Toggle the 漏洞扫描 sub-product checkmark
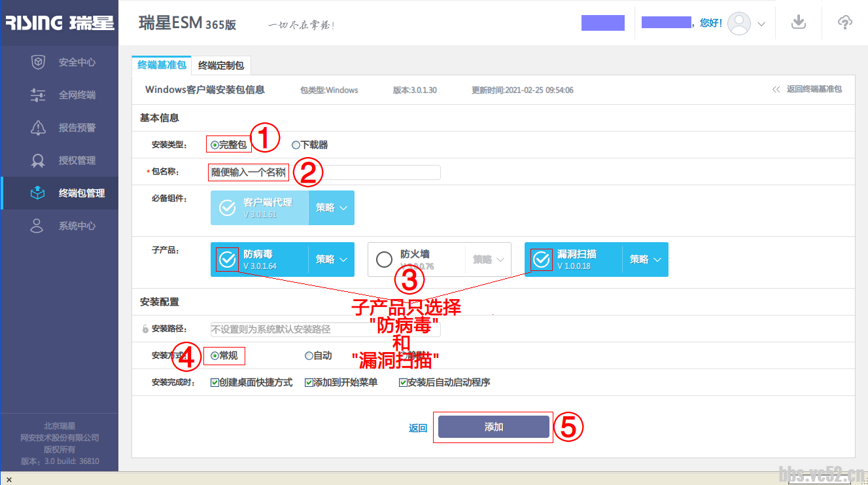The image size is (868, 485). pyautogui.click(x=542, y=260)
